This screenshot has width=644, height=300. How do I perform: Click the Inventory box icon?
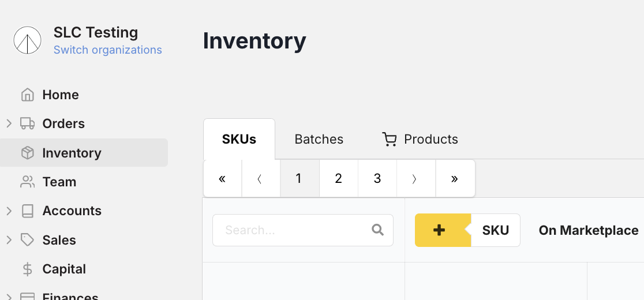pyautogui.click(x=27, y=153)
